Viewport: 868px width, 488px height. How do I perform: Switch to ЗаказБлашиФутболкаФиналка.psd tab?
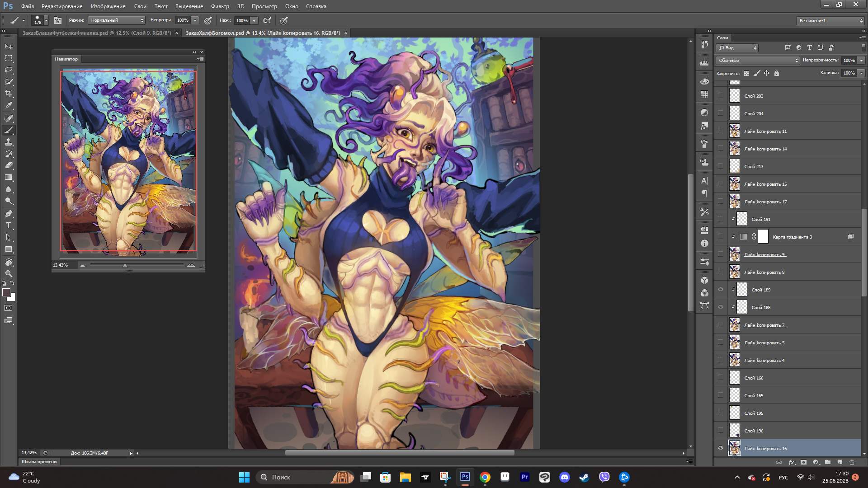[x=97, y=33]
